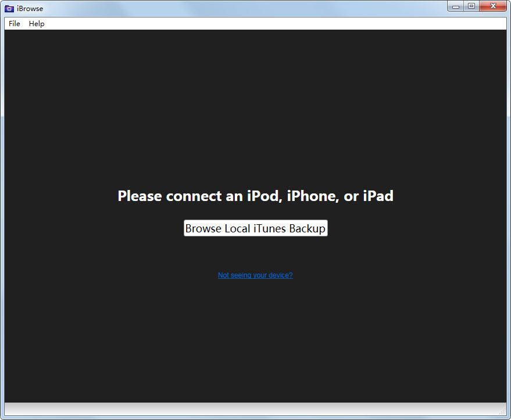Viewport: 511px width, 420px height.
Task: Click the resize grip in status bar corner
Action: point(502,411)
